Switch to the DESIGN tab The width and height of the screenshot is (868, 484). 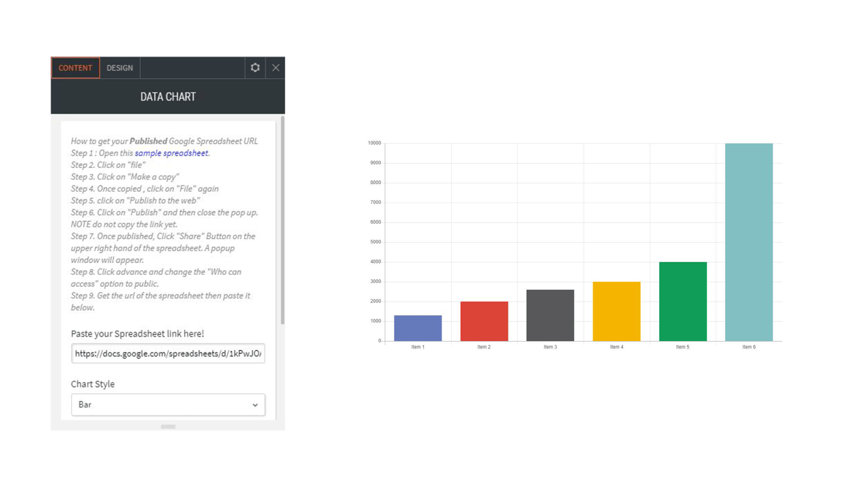120,68
